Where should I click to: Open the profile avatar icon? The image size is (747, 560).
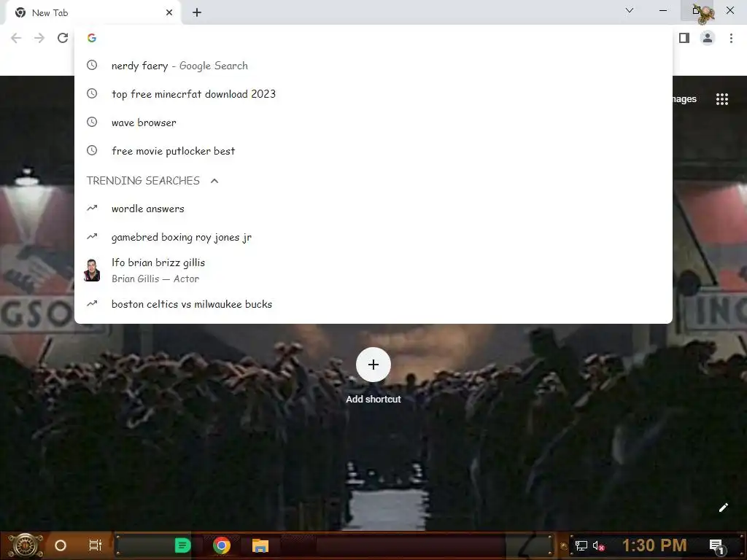click(x=708, y=38)
